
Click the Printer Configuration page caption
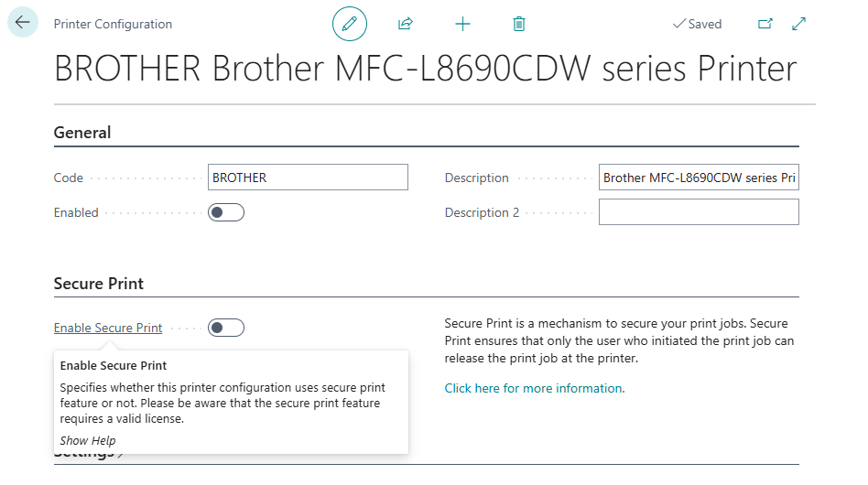coord(113,24)
